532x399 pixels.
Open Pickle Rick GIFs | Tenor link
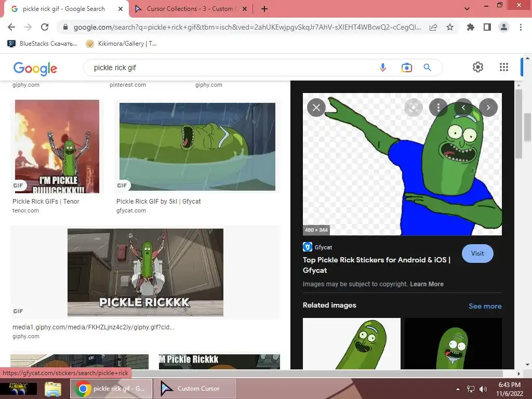[46, 201]
